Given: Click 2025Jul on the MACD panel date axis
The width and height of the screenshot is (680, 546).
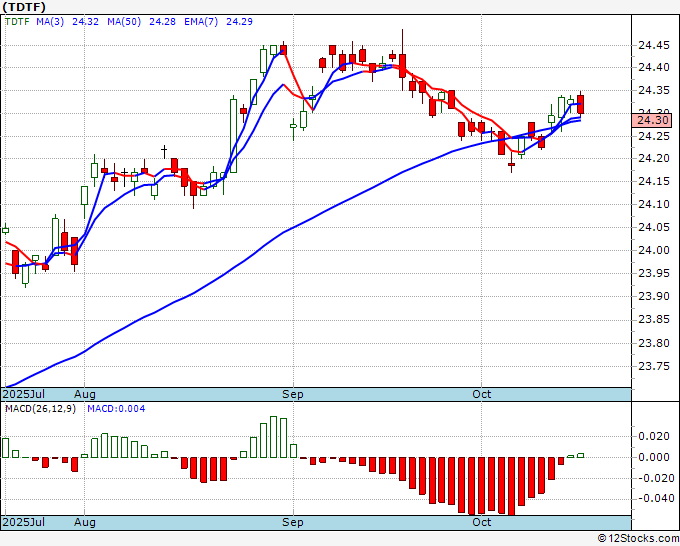Looking at the screenshot, I should coord(23,522).
